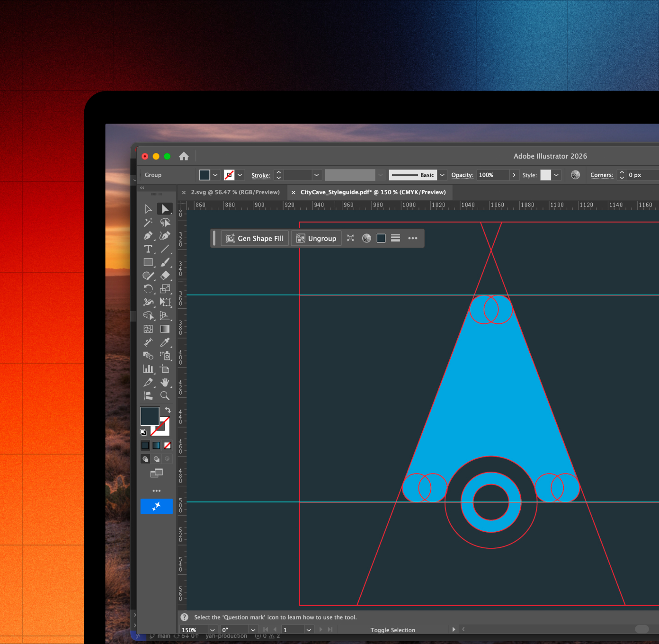
Task: Click the Ungroup button
Action: point(316,238)
